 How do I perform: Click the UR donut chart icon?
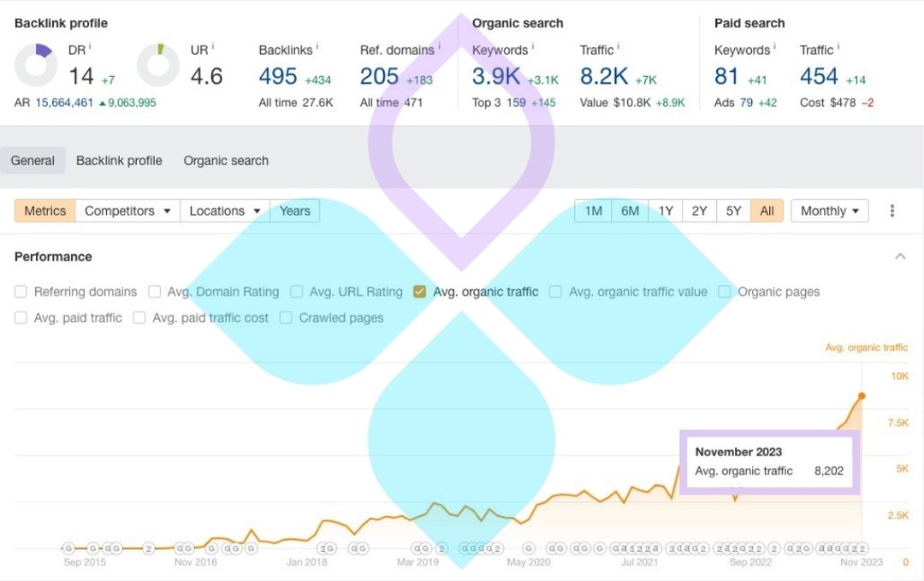(158, 65)
